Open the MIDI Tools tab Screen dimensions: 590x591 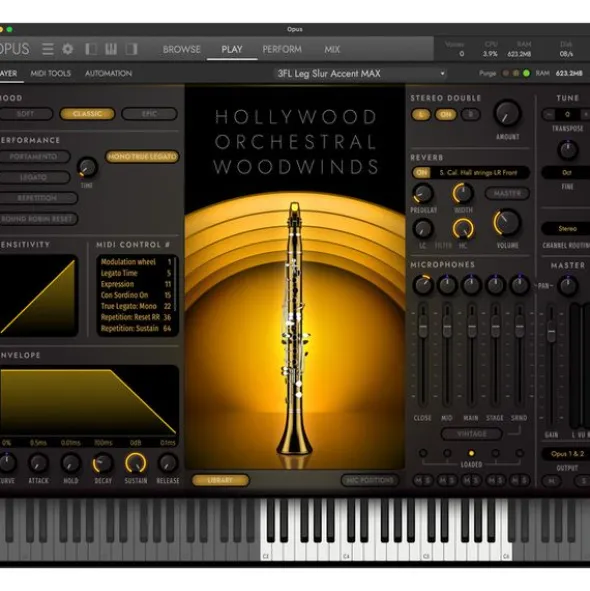coord(51,73)
